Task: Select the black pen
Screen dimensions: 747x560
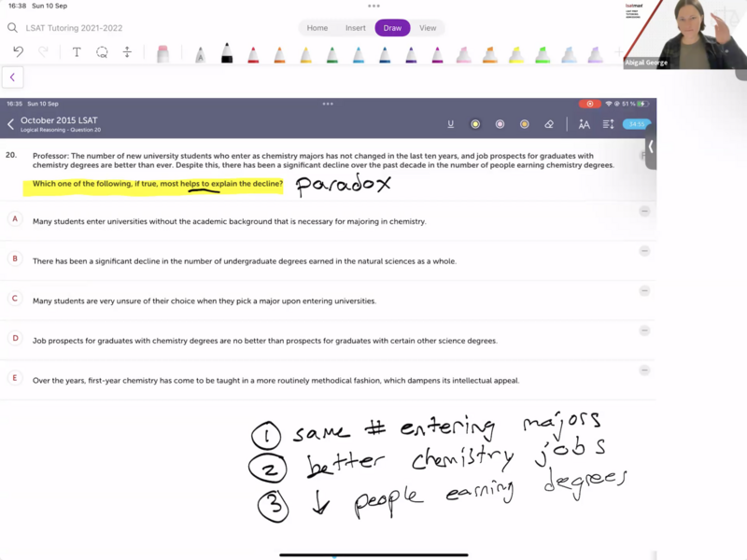Action: (x=226, y=54)
